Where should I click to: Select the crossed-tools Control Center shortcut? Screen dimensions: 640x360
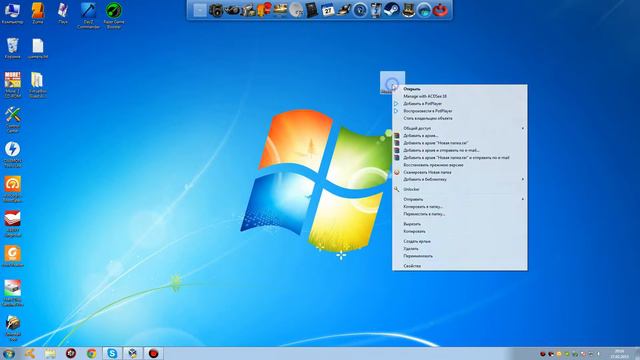coord(13,119)
